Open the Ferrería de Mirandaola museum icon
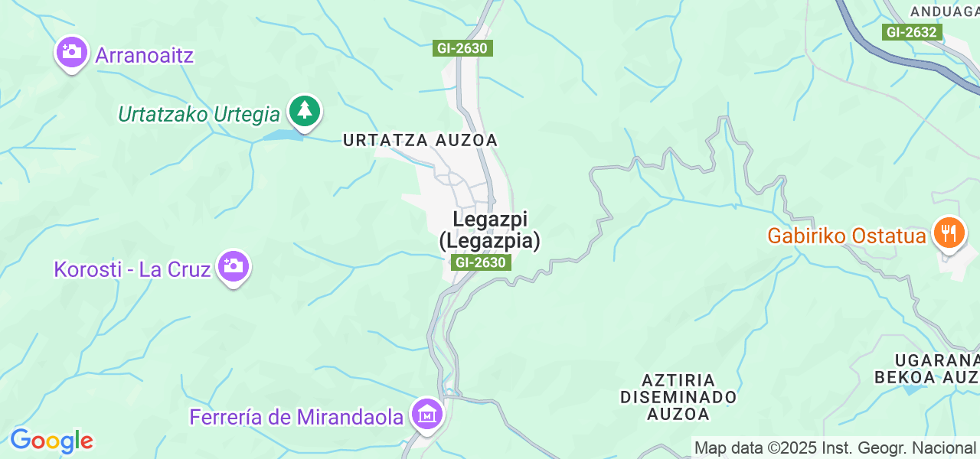 (x=426, y=415)
